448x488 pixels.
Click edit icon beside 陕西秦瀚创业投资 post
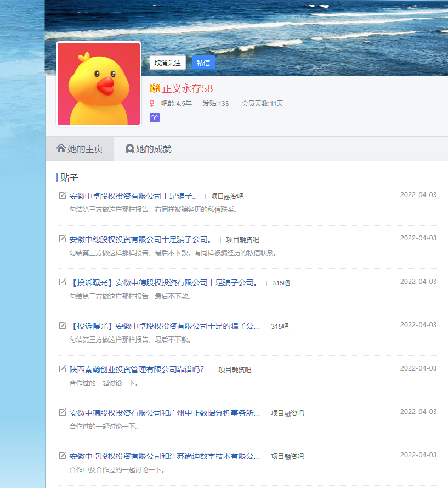[63, 369]
